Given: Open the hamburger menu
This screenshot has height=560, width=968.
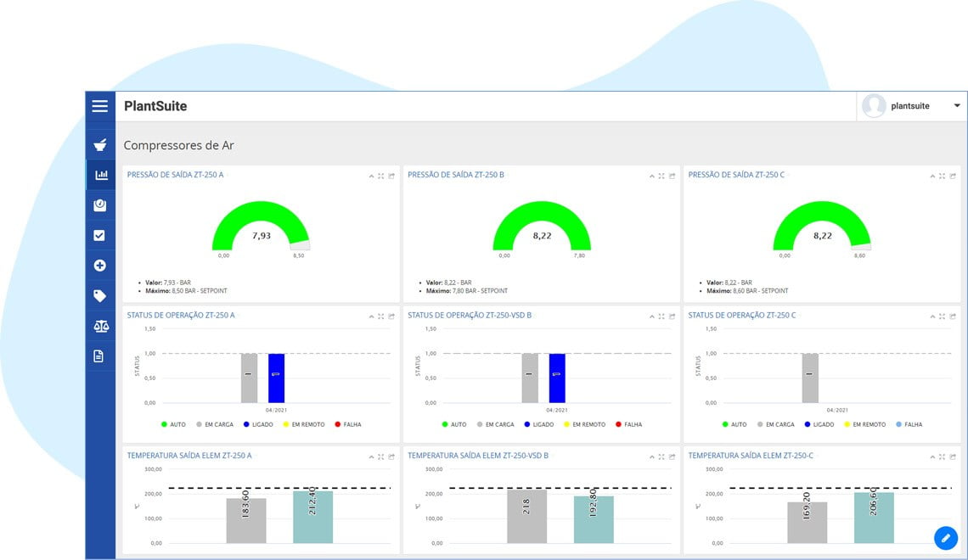Looking at the screenshot, I should coord(100,106).
